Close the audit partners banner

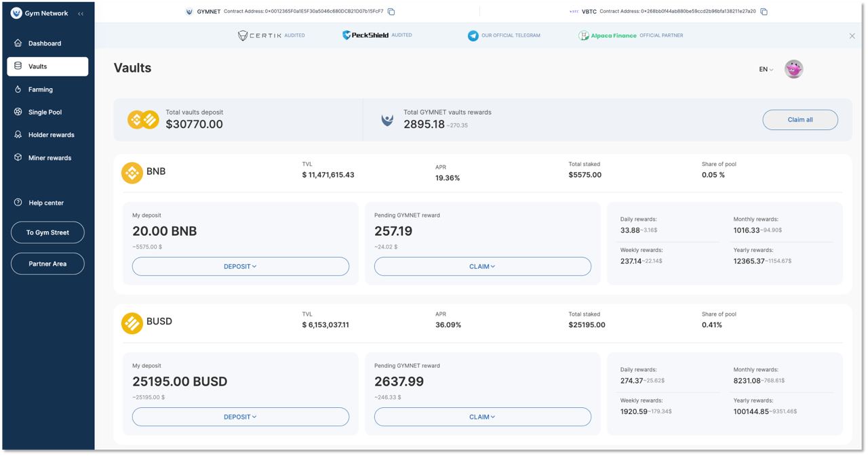coord(852,36)
